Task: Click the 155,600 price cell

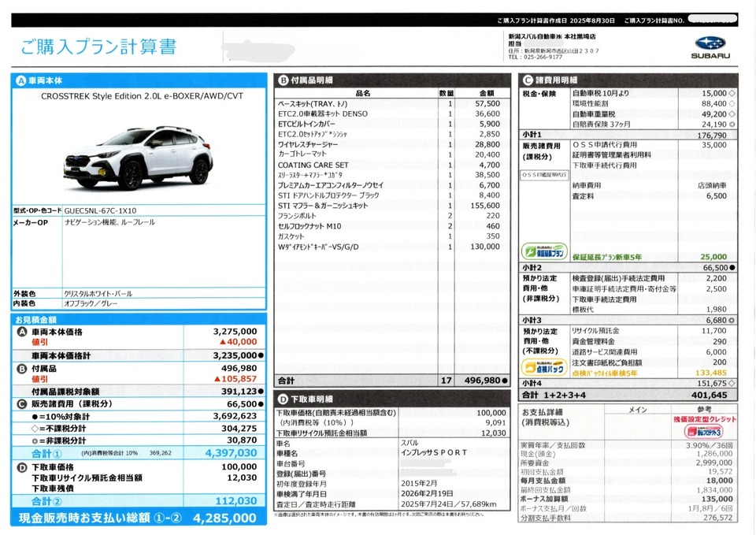Action: (485, 206)
